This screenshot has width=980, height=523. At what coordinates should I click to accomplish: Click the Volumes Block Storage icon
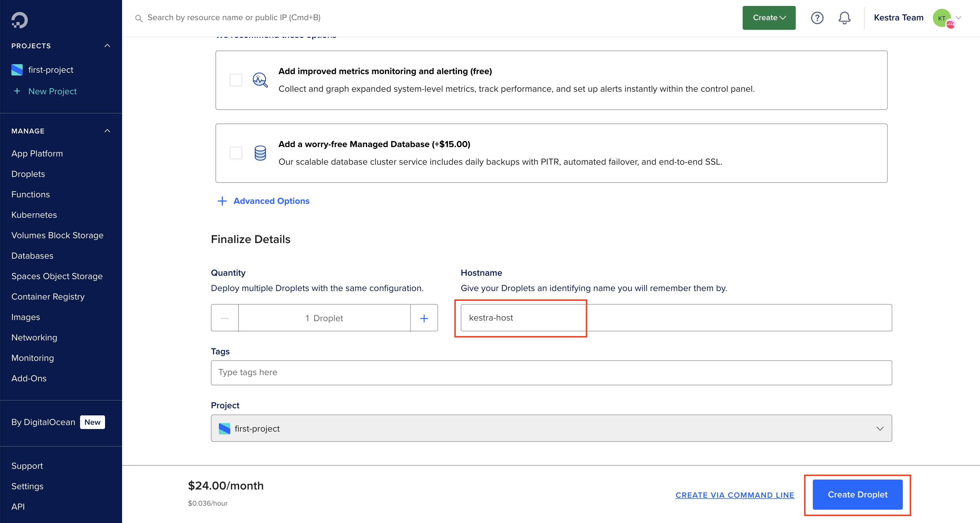click(58, 235)
